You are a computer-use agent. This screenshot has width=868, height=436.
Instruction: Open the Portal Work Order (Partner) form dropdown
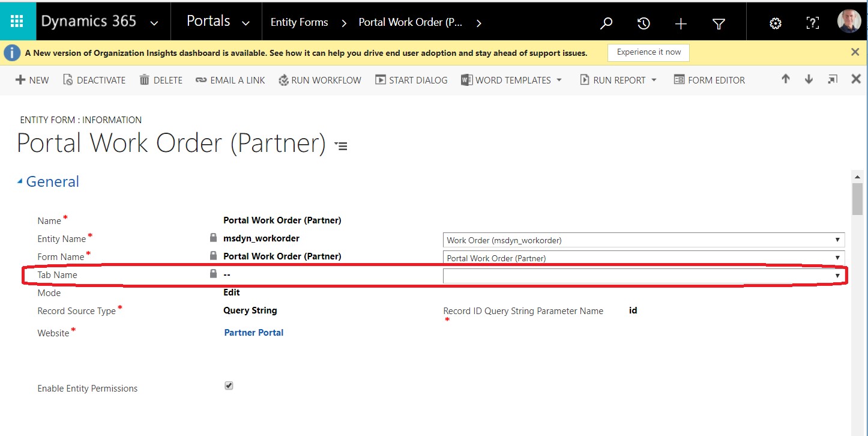643,258
